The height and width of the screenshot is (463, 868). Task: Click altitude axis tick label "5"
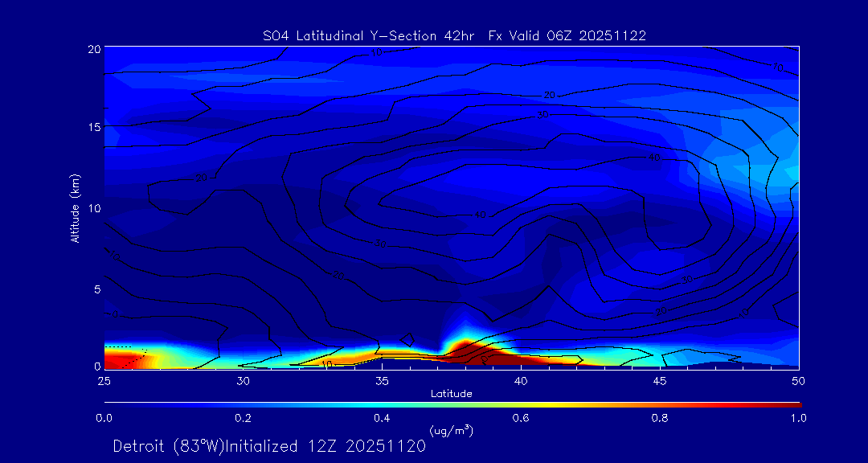(x=97, y=289)
